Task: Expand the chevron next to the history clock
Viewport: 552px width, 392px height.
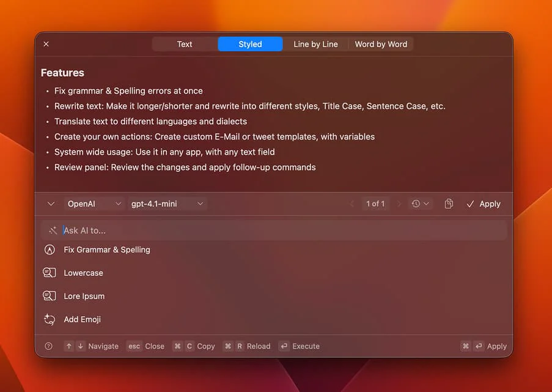Action: [426, 204]
